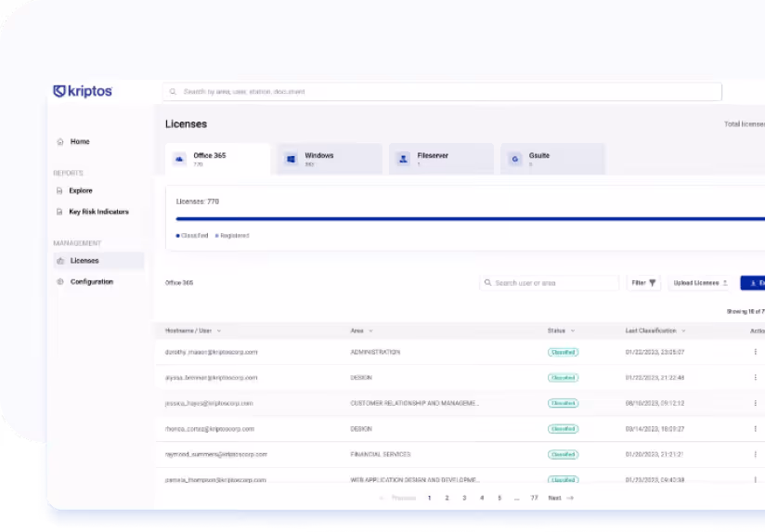Open actions menu for jessica_hayes row
Image resolution: width=765 pixels, height=532 pixels.
(755, 403)
